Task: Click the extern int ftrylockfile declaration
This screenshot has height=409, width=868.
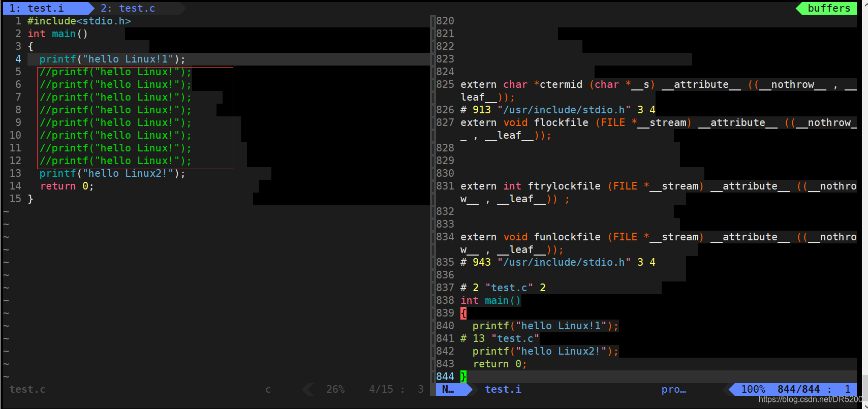Action: click(x=659, y=192)
